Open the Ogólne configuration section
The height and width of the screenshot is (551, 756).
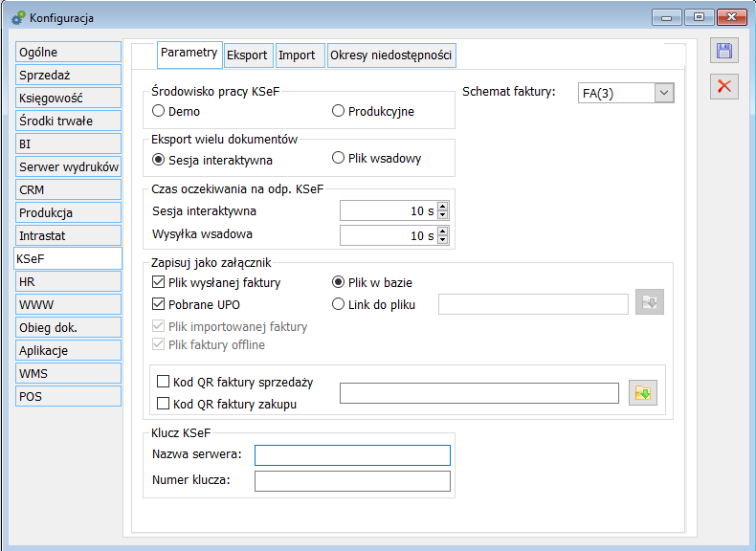click(68, 52)
